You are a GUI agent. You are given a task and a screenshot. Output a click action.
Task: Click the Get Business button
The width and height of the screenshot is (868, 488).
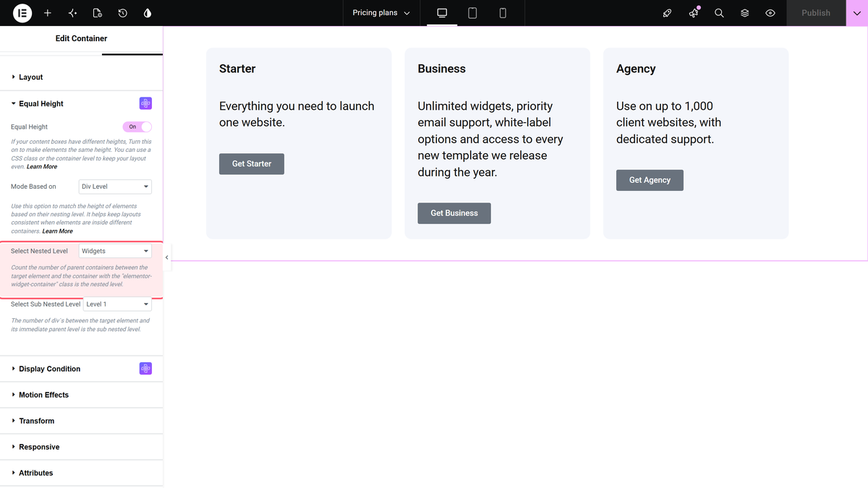click(x=454, y=213)
